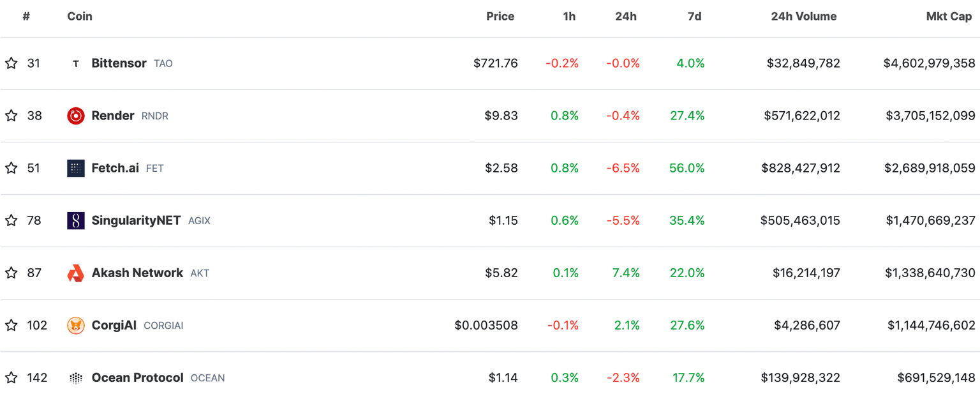Toggle the star next to CorgiAI
Screen dimensions: 980x403
click(11, 325)
